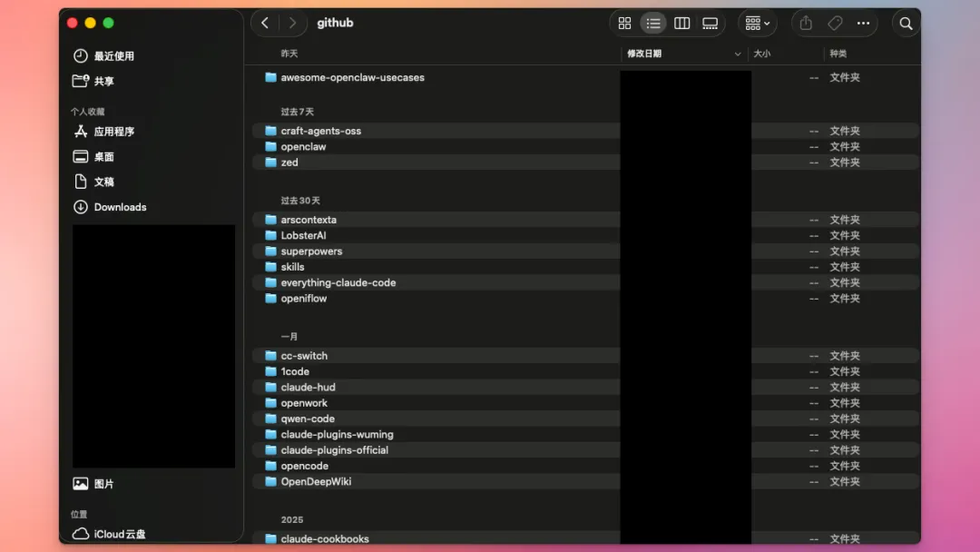Image resolution: width=980 pixels, height=552 pixels.
Task: Sort by 种类 column header
Action: pos(838,54)
